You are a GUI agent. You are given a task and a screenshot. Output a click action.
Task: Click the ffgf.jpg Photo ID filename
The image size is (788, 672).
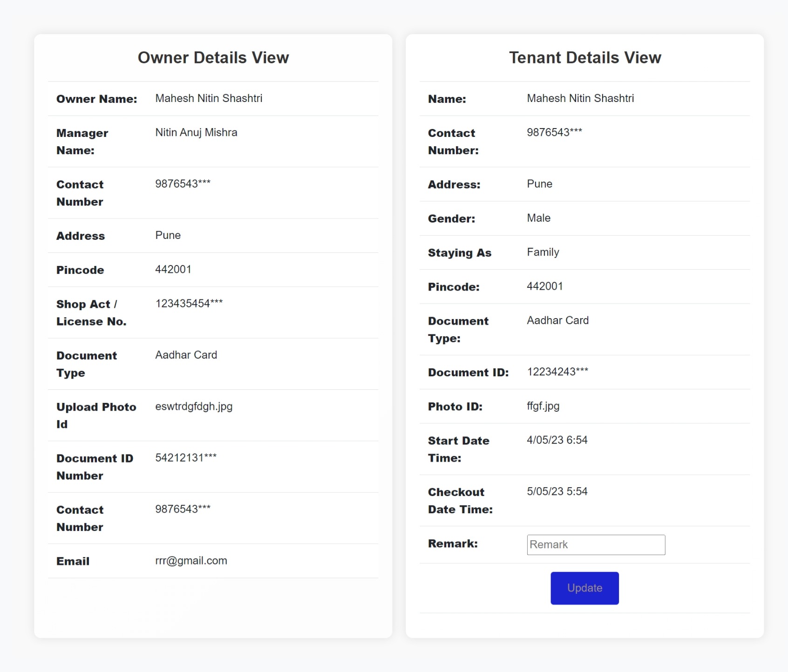(543, 406)
